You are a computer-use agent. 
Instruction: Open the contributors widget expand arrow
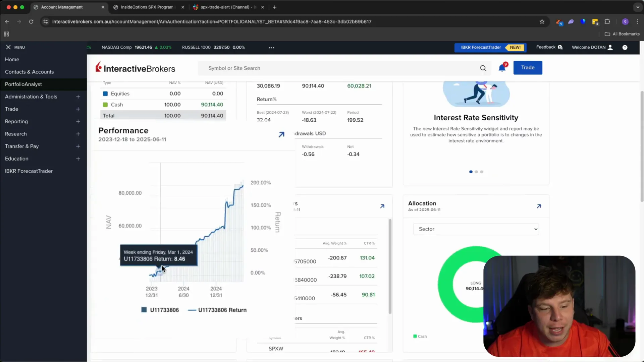[x=382, y=206]
